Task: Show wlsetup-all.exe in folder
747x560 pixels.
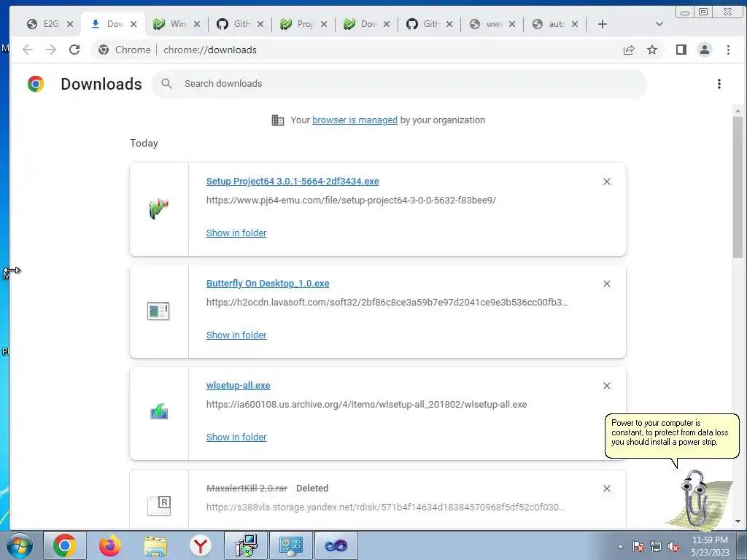Action: [x=236, y=437]
